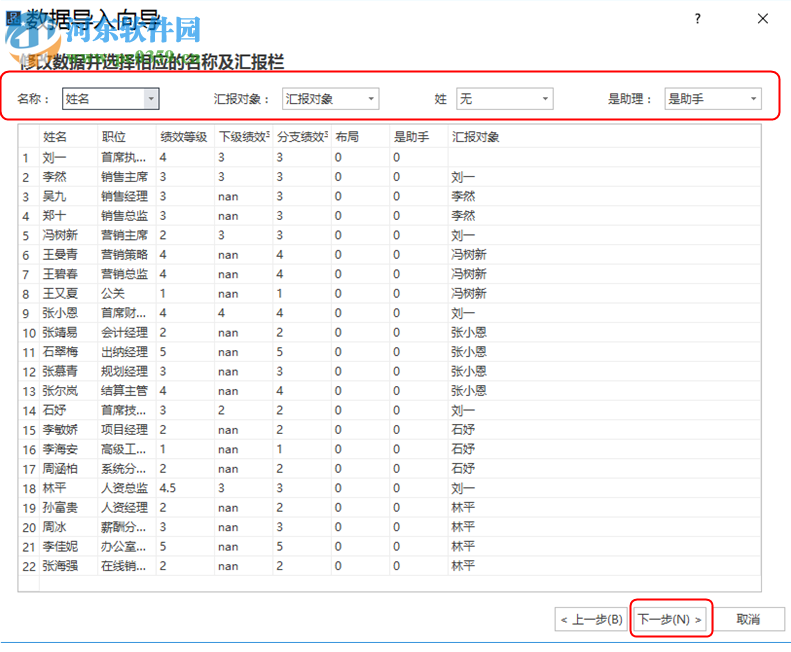
Task: Click name cell 吴九 in row 3
Action: click(x=68, y=196)
